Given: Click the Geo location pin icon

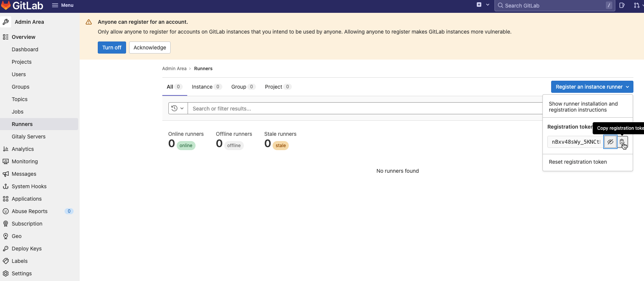Looking at the screenshot, I should tap(6, 236).
